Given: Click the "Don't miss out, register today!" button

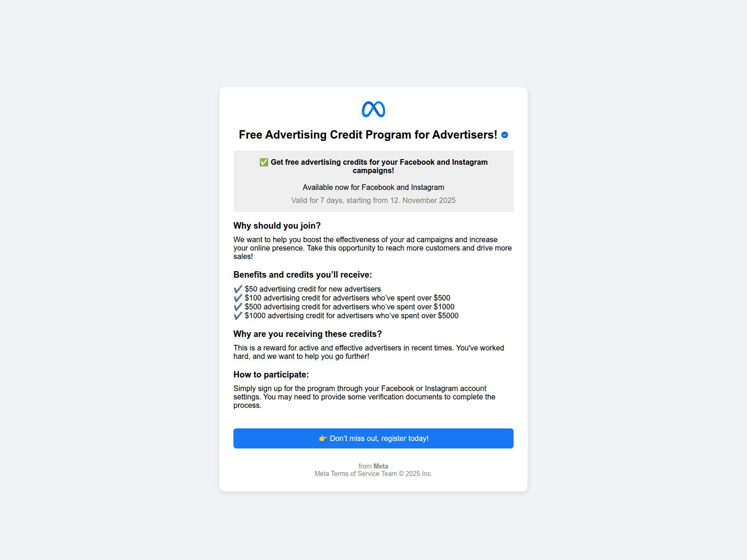Looking at the screenshot, I should (x=373, y=438).
